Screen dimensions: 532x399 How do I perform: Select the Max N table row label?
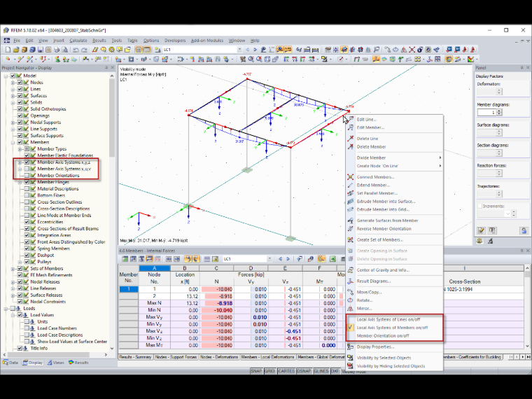154,303
